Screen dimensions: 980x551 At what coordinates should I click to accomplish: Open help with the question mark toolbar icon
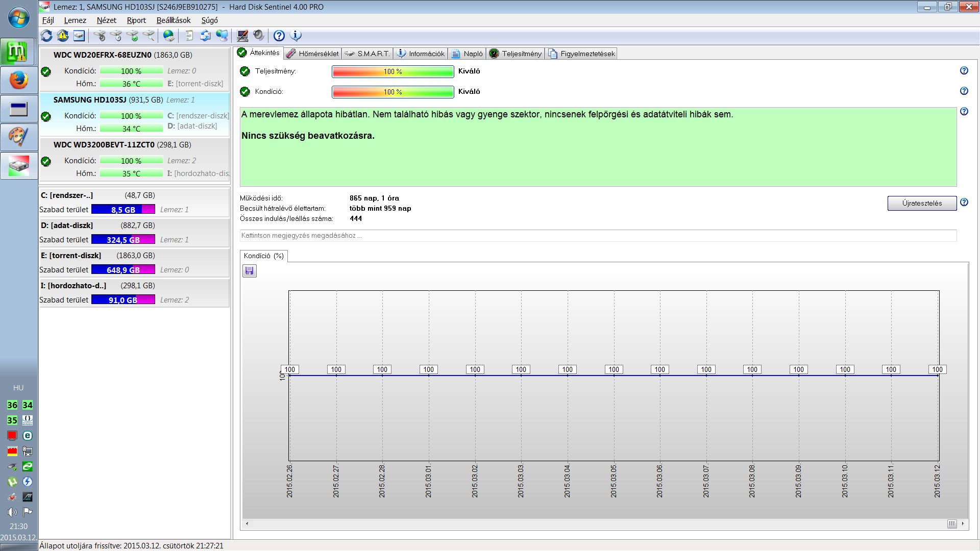279,36
